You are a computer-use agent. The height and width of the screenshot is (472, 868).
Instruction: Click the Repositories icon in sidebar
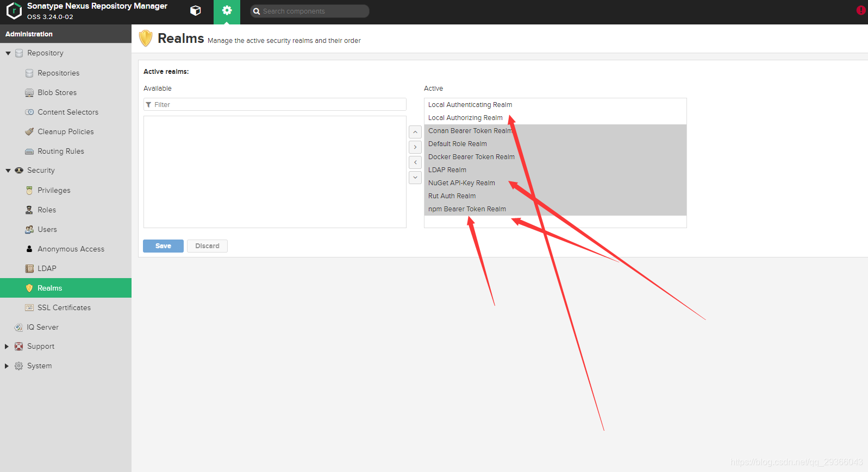click(29, 73)
